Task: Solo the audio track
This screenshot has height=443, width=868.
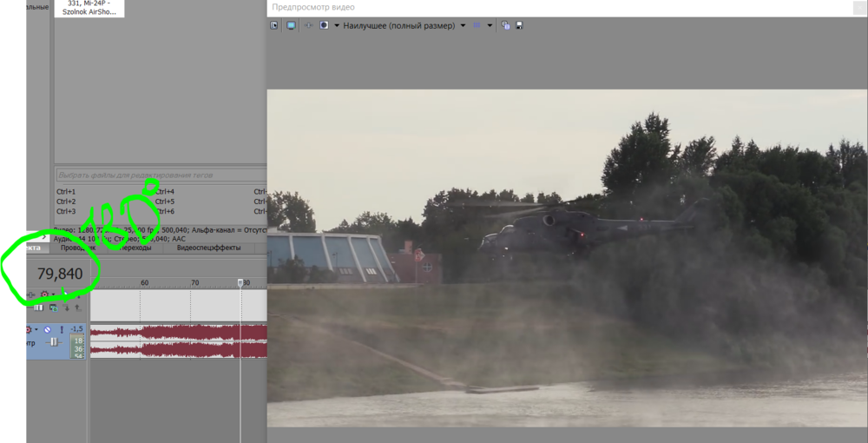Action: [62, 329]
